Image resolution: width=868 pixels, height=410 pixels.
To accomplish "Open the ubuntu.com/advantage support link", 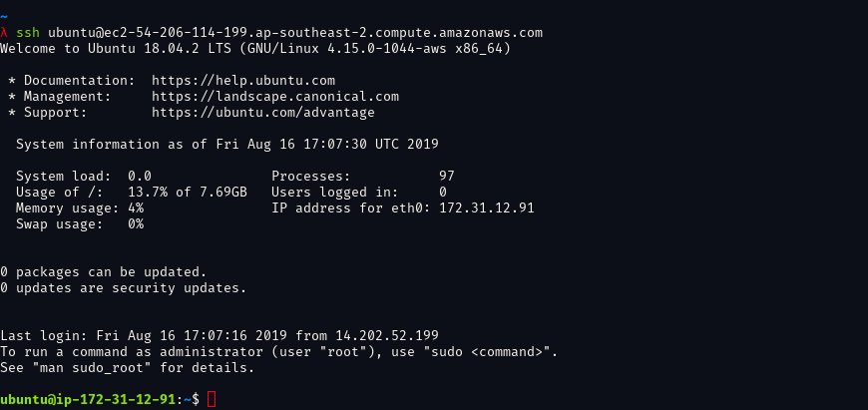I will pos(263,113).
